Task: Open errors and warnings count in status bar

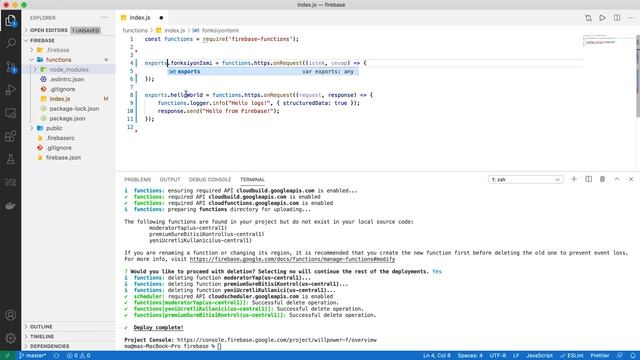Action: pos(78,356)
